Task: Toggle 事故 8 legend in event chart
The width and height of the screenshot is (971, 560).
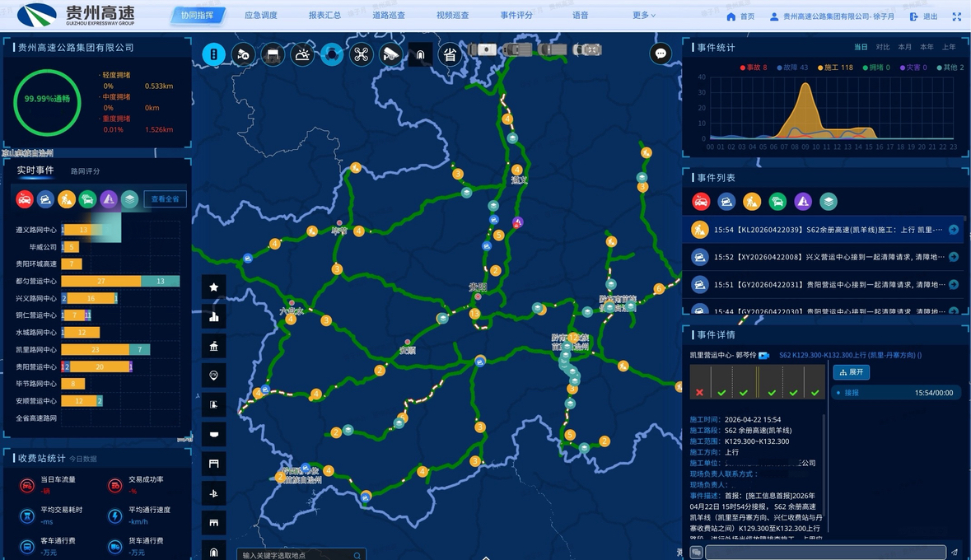Action: pos(753,68)
